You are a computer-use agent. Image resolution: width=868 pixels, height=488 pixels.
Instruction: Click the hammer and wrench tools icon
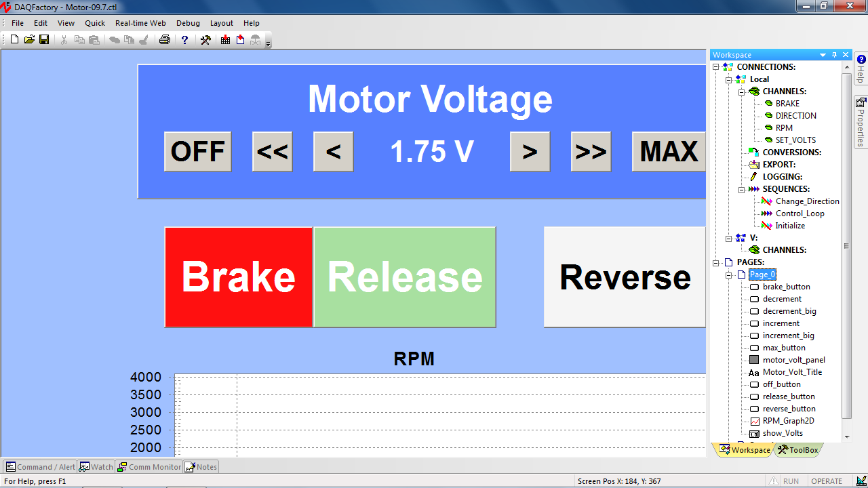[205, 40]
